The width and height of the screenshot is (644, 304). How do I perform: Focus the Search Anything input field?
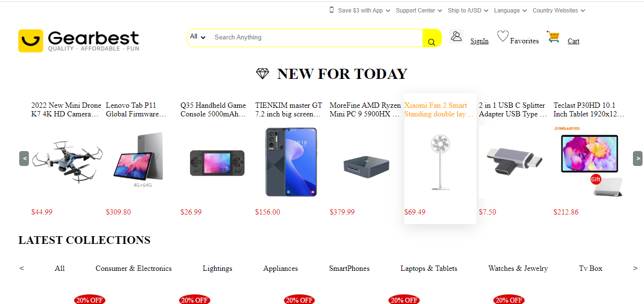coord(317,38)
